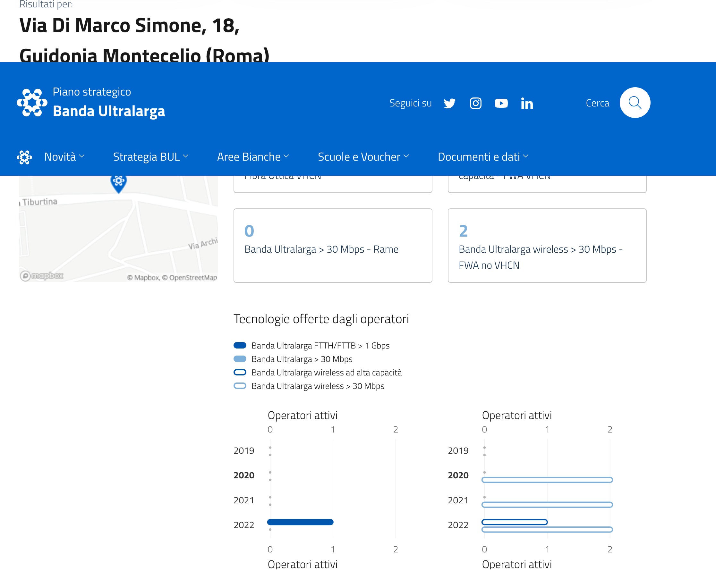
Task: Open the Twitter profile icon
Action: [450, 103]
